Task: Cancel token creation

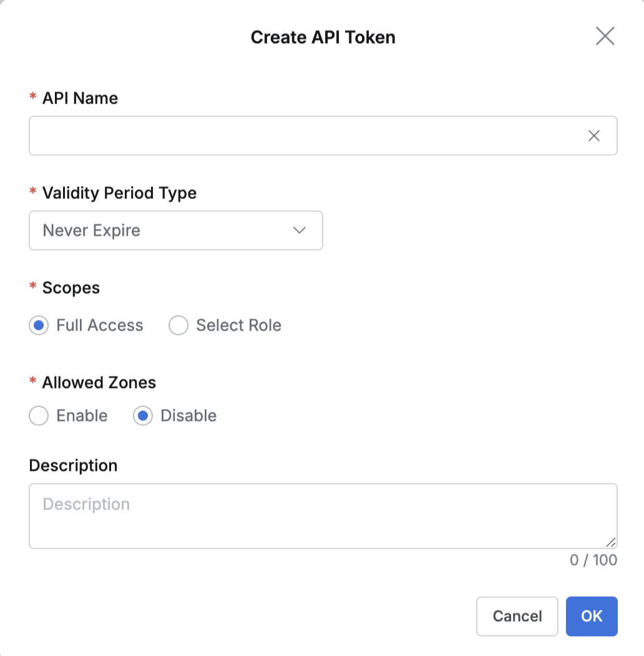Action: pos(517,616)
